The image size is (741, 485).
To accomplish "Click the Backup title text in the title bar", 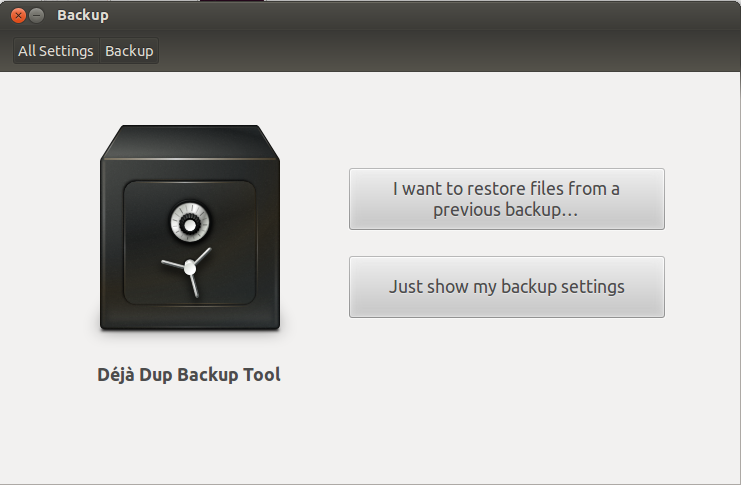I will pyautogui.click(x=83, y=15).
